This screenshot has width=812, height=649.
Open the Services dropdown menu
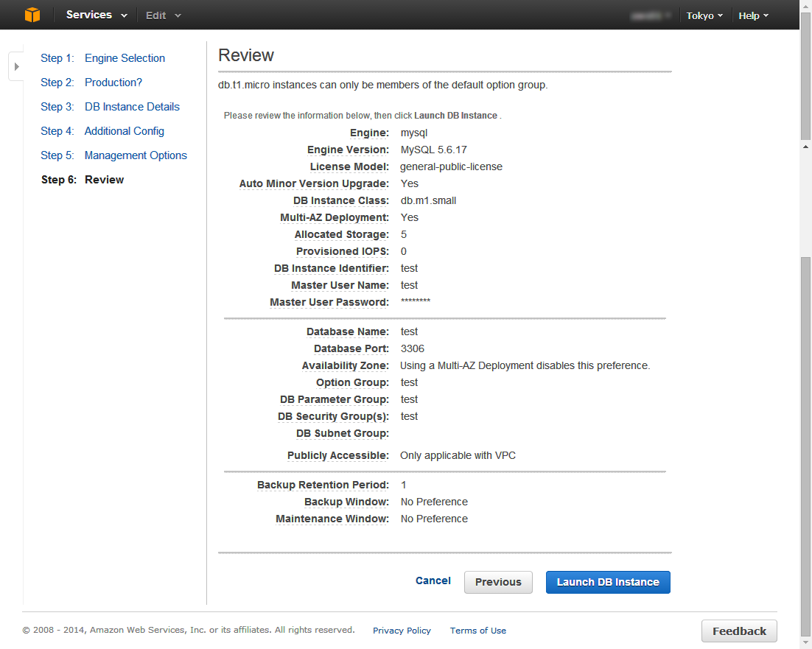click(x=97, y=15)
